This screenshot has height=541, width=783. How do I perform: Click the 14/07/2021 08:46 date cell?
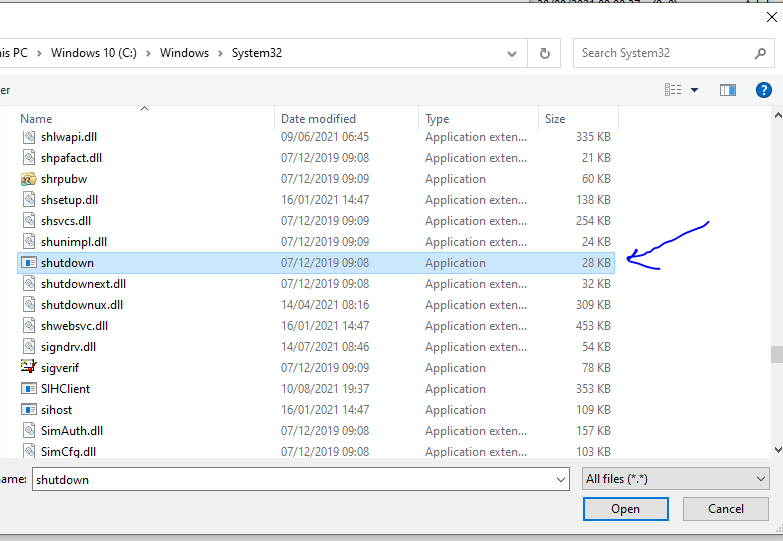(325, 347)
